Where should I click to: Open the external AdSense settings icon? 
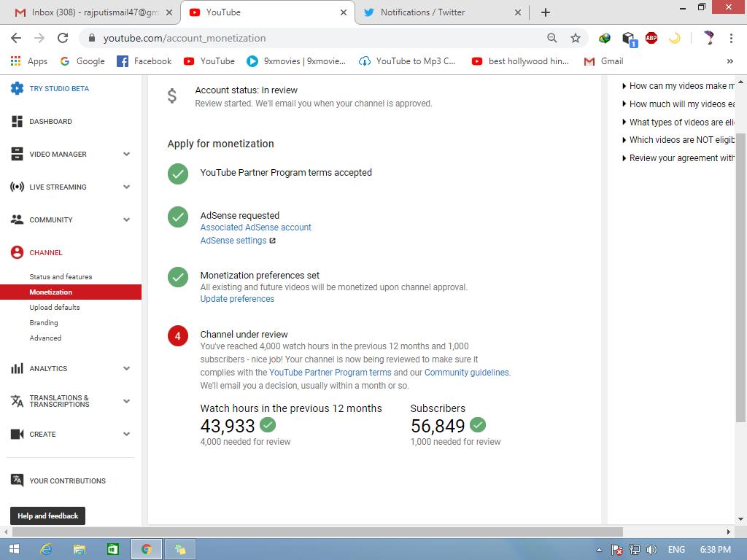(x=273, y=241)
